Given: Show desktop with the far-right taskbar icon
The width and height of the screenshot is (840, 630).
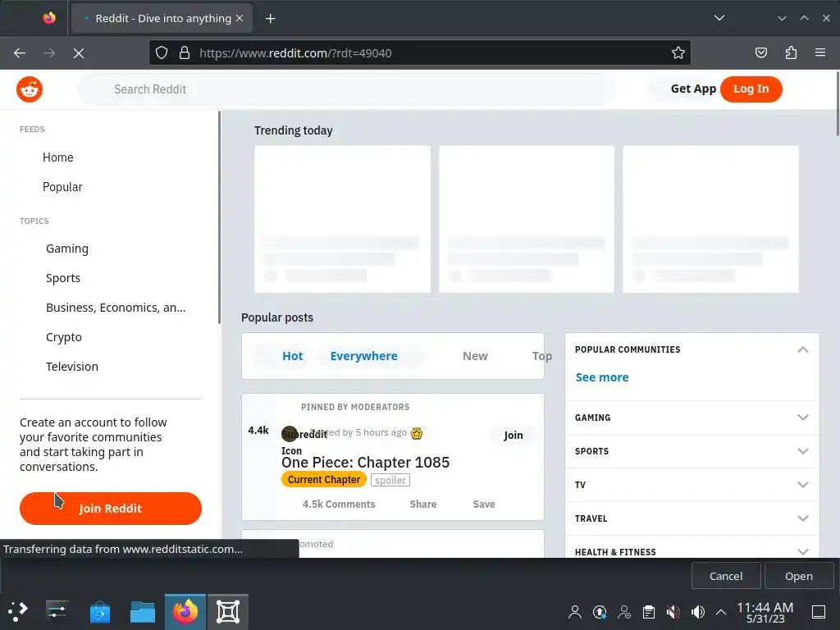Looking at the screenshot, I should click(x=819, y=612).
